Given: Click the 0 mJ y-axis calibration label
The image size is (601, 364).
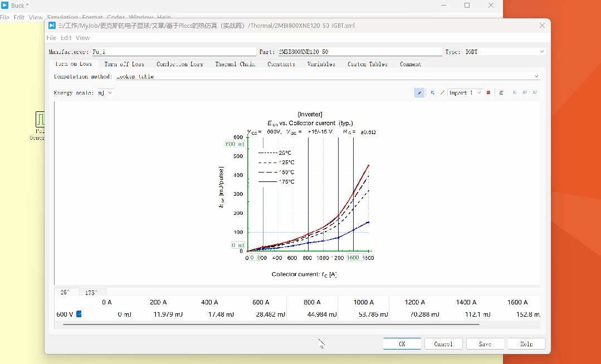Looking at the screenshot, I should [x=238, y=245].
